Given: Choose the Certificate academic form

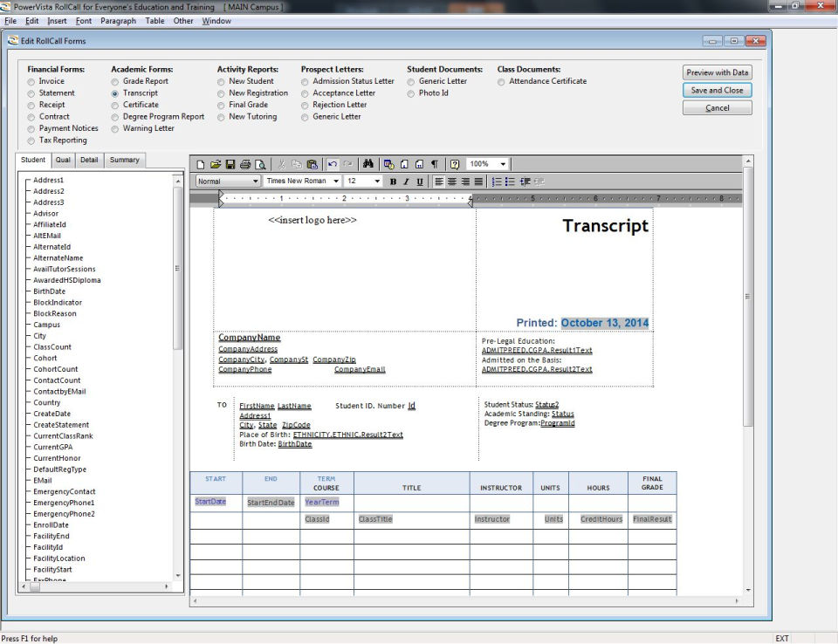Looking at the screenshot, I should [x=115, y=106].
